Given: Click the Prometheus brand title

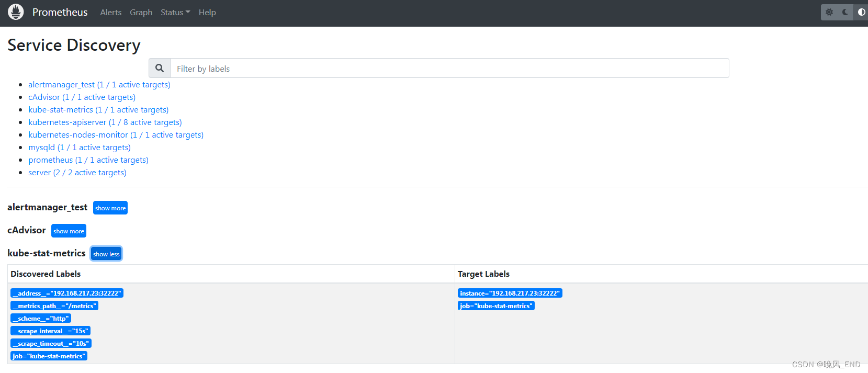Looking at the screenshot, I should coord(60,12).
